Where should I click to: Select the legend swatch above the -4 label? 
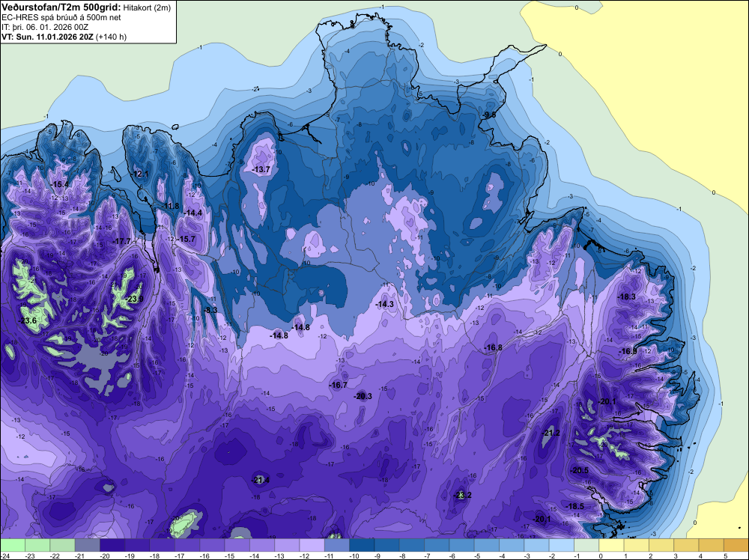511,545
